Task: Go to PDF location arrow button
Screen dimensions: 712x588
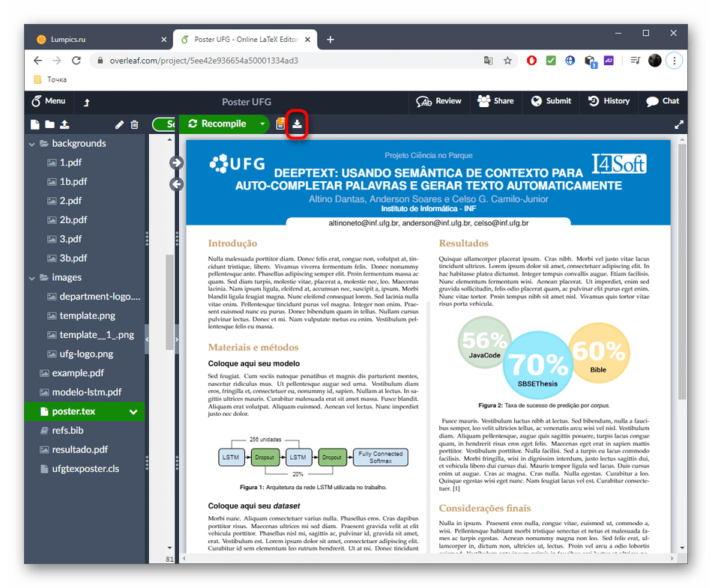Action: (x=177, y=163)
